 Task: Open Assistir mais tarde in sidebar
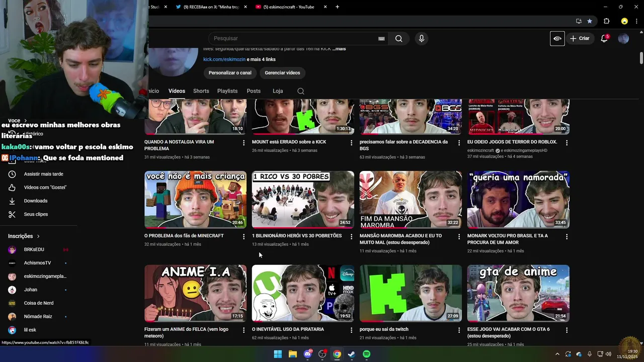coord(43,174)
